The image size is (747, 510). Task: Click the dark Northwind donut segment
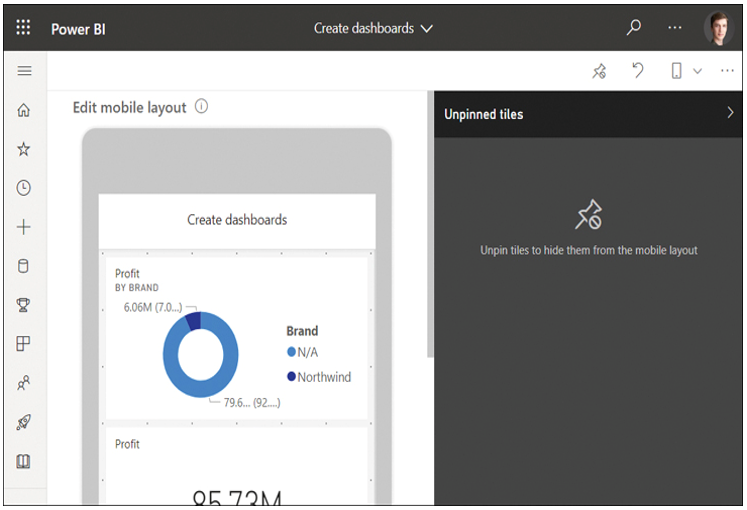click(x=193, y=320)
